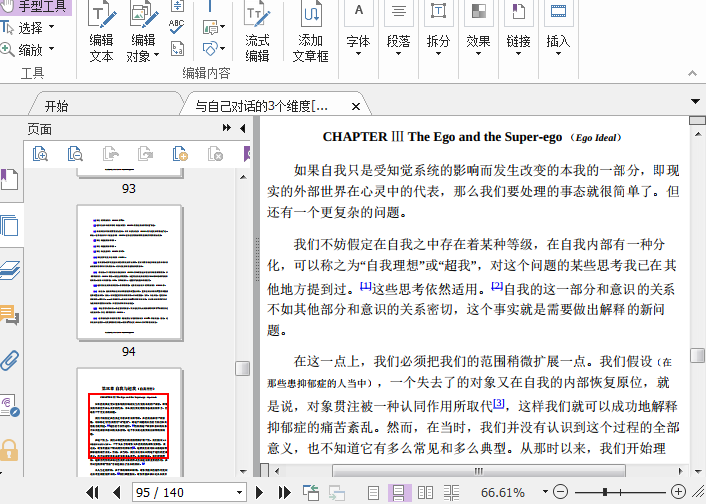
Task: Click the delete page icon with gray X
Action: tap(215, 154)
